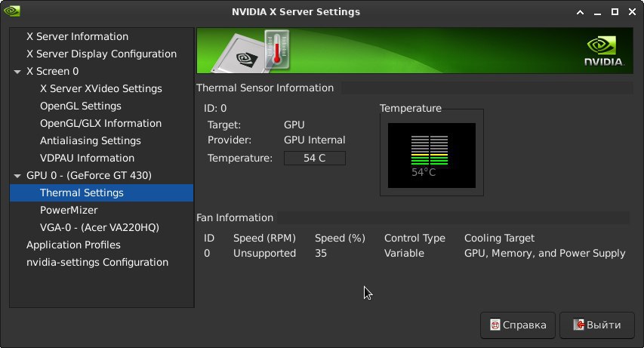Click the fan speed value 35
644x348 pixels.
[x=321, y=254]
